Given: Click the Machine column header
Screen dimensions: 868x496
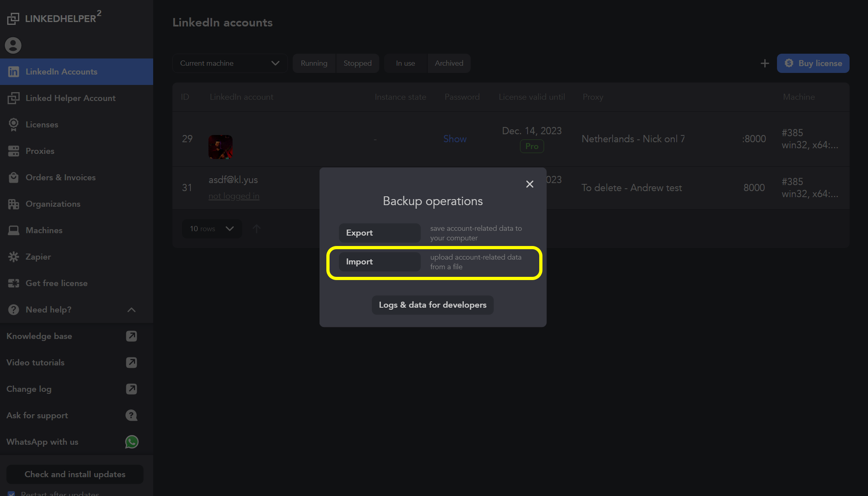Looking at the screenshot, I should pyautogui.click(x=799, y=97).
